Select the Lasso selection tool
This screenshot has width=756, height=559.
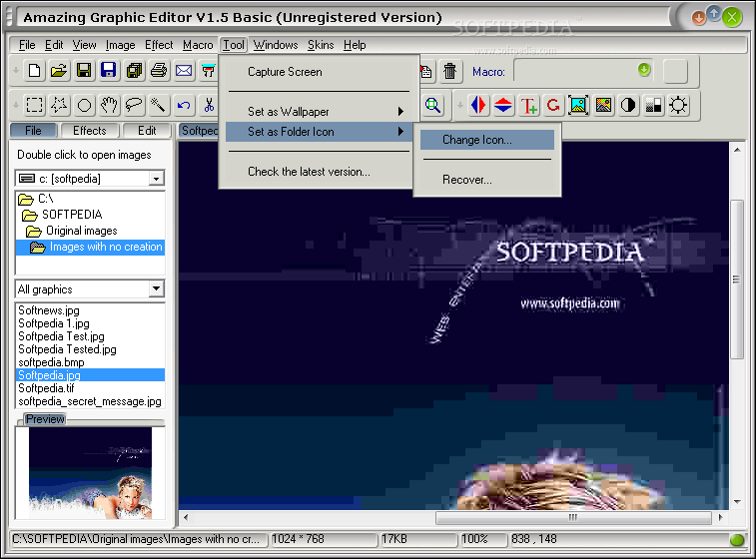click(134, 105)
